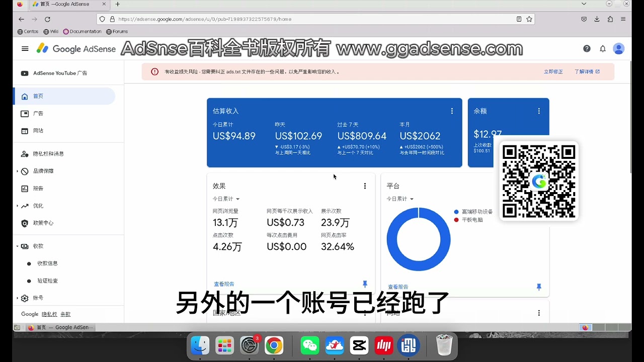
Task: Open the 条款 footer link
Action: [x=65, y=314]
